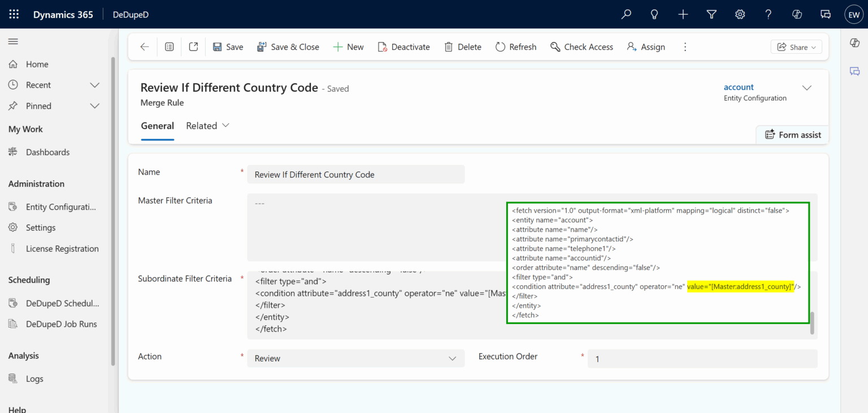The image size is (868, 413).
Task: Open the Action dropdown showing Review
Action: click(355, 358)
